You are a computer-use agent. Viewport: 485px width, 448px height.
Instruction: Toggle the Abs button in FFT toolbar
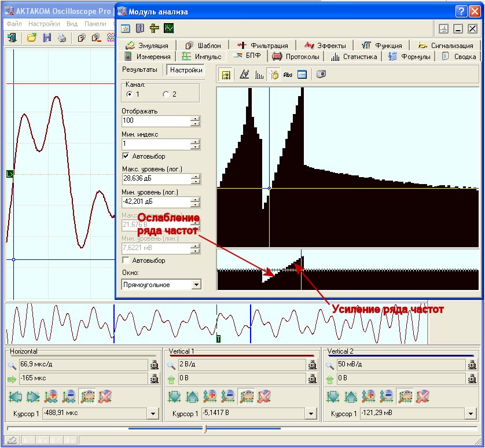(x=288, y=74)
